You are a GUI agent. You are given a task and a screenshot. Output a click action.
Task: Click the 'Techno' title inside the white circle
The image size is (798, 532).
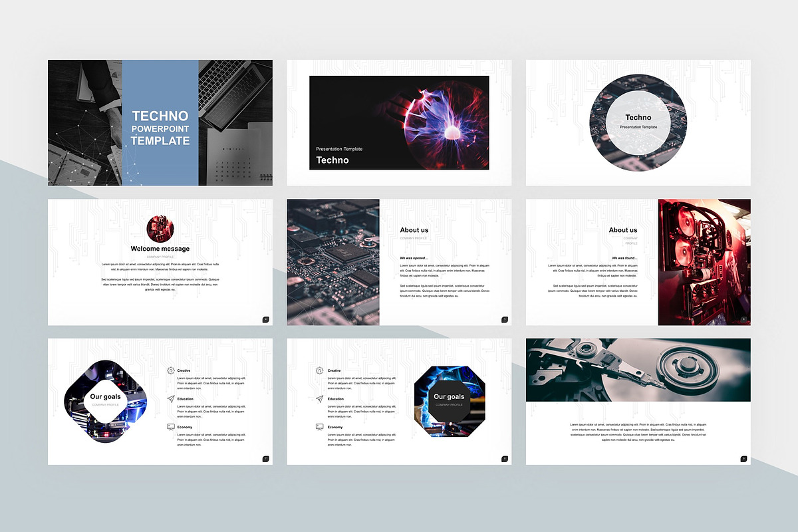coord(638,118)
